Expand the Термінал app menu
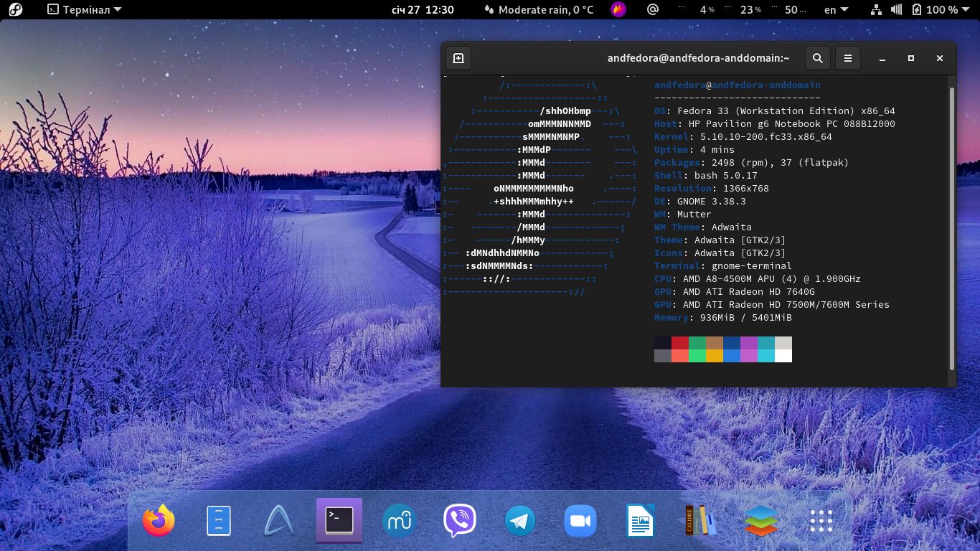The image size is (980, 551). click(x=85, y=9)
